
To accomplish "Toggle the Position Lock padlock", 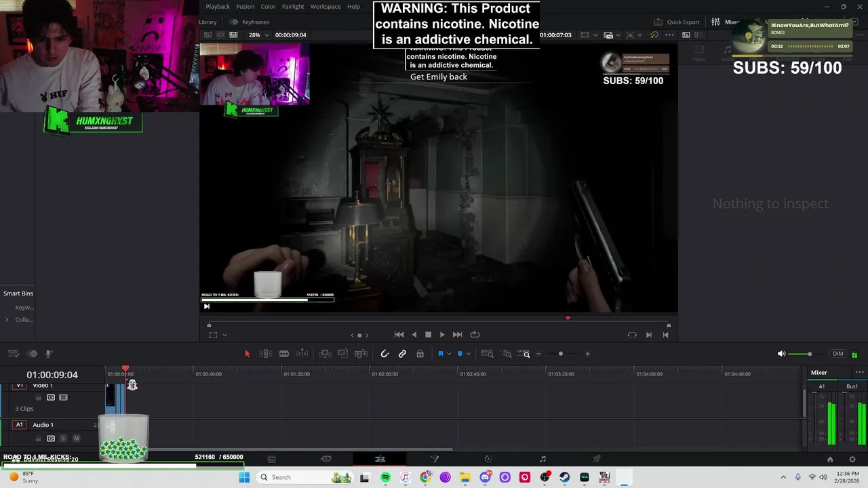I will click(420, 354).
